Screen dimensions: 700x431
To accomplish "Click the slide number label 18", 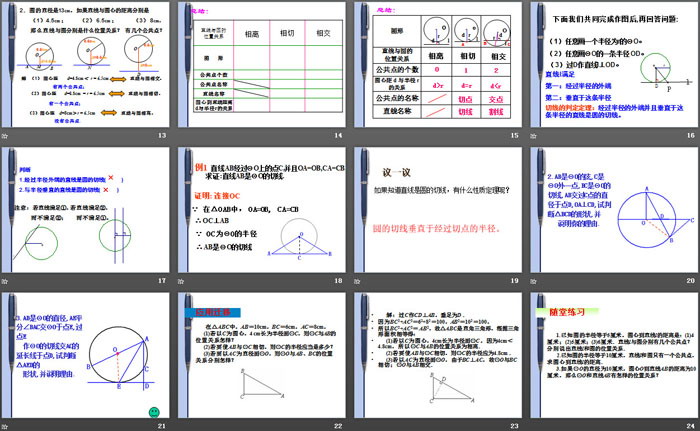I will 338,280.
